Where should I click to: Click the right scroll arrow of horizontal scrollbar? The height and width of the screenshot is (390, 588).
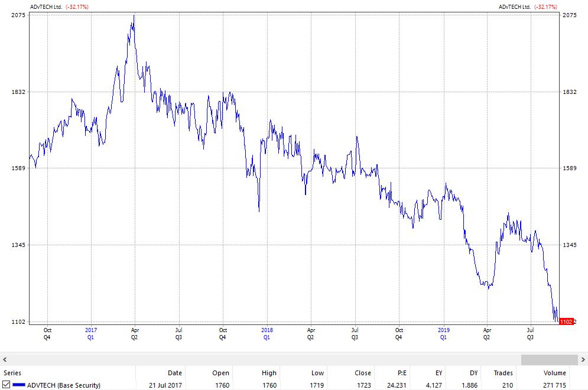point(583,360)
